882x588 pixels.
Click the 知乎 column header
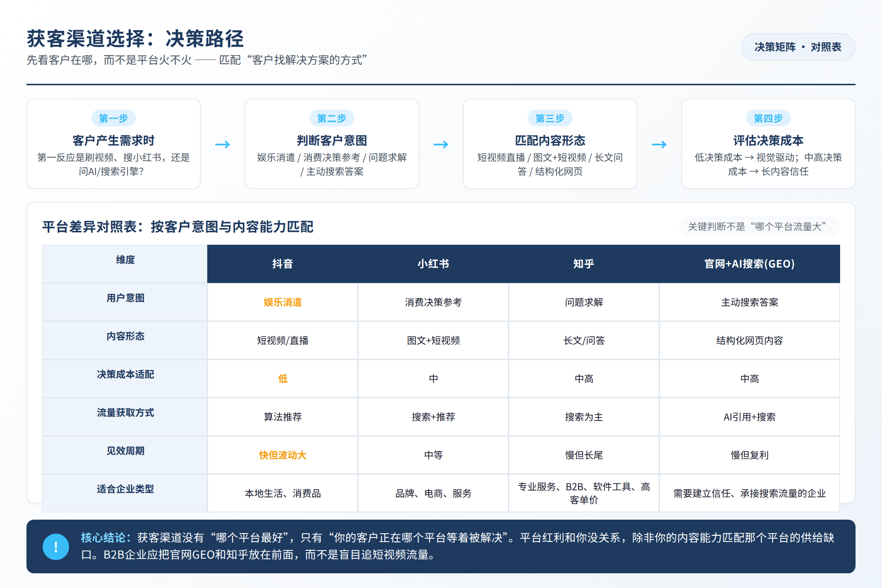[584, 263]
